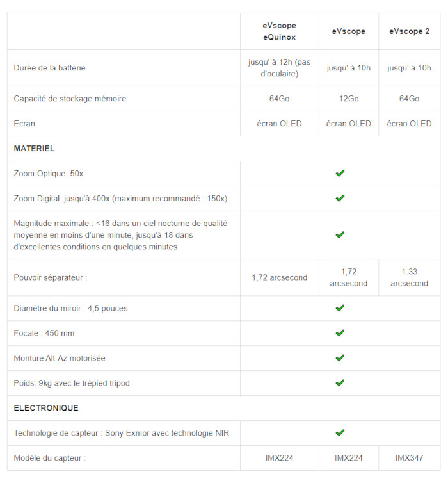
Task: Click the checkmark for Focale 450 mm
Action: coord(340,333)
